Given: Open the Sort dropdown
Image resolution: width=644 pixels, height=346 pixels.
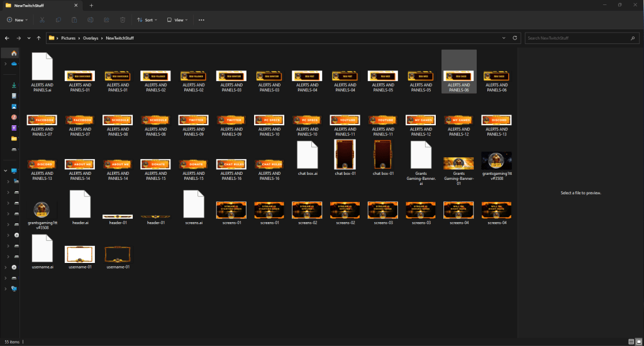Looking at the screenshot, I should point(148,20).
